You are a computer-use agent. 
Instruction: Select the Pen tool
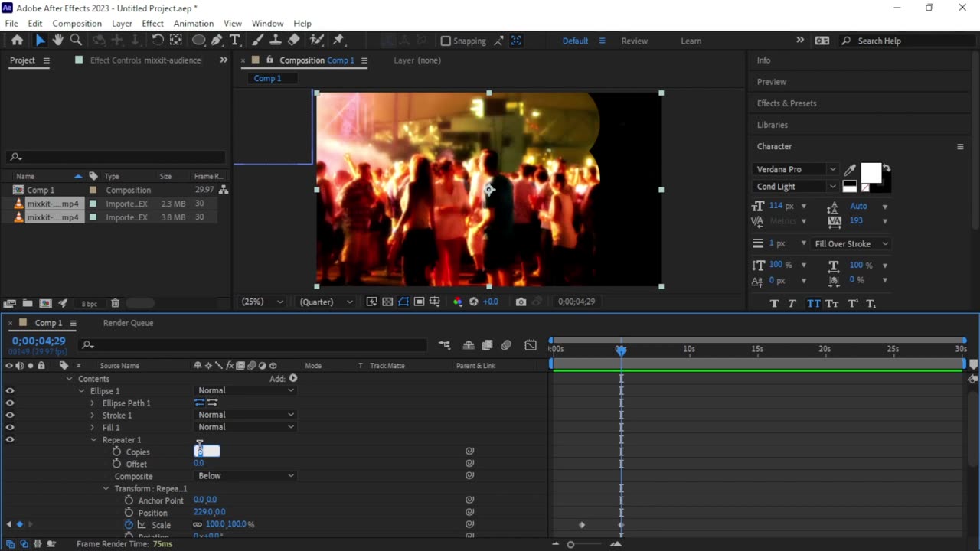click(217, 41)
